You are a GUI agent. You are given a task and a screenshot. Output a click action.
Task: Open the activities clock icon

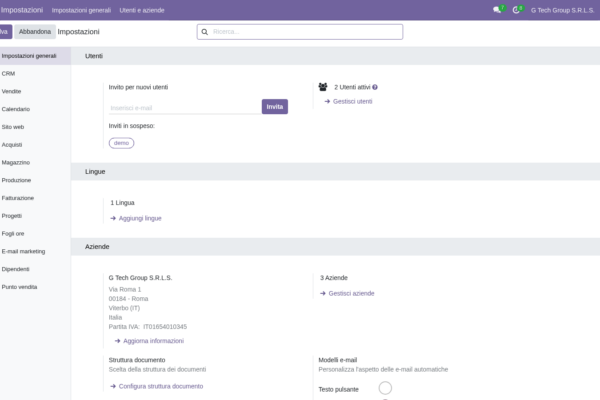516,10
